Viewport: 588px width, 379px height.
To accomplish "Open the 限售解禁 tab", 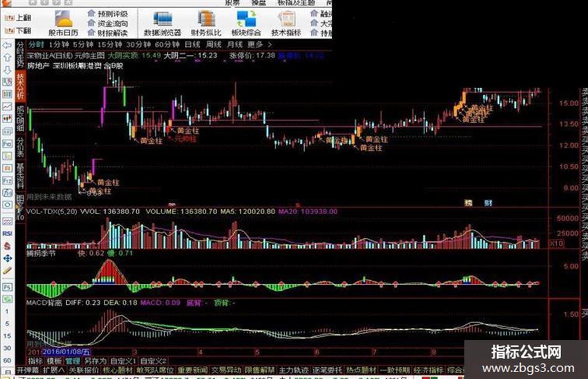I will pyautogui.click(x=260, y=370).
